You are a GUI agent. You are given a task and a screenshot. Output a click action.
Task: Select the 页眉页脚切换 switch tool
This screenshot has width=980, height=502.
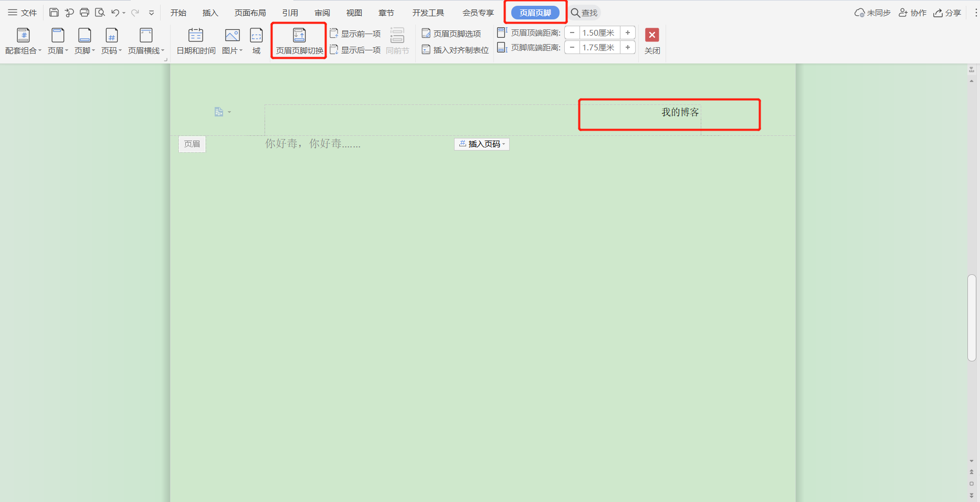pos(299,41)
